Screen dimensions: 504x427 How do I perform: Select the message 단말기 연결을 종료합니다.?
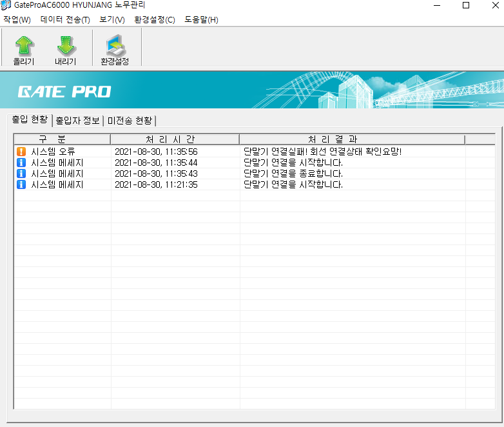(x=293, y=174)
